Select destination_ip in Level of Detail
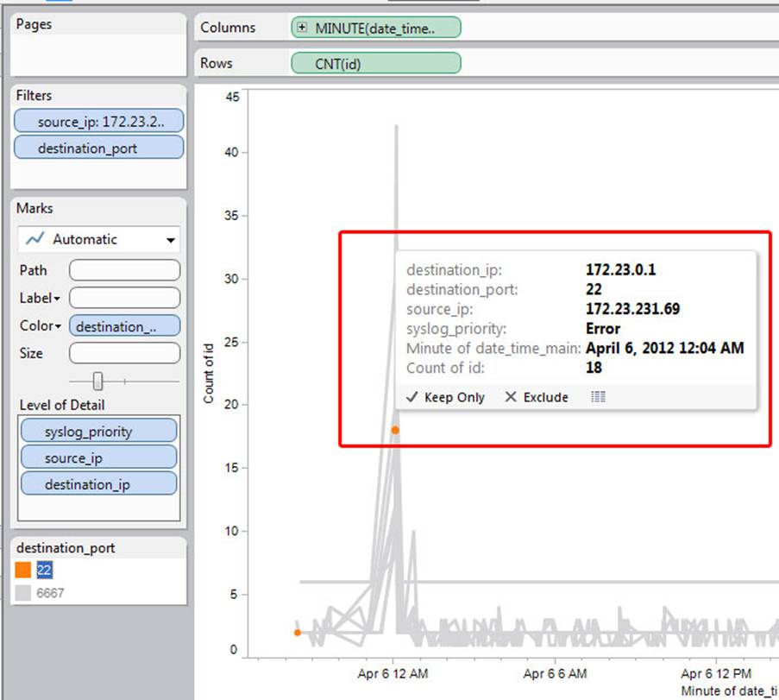The width and height of the screenshot is (779, 700). tap(99, 483)
